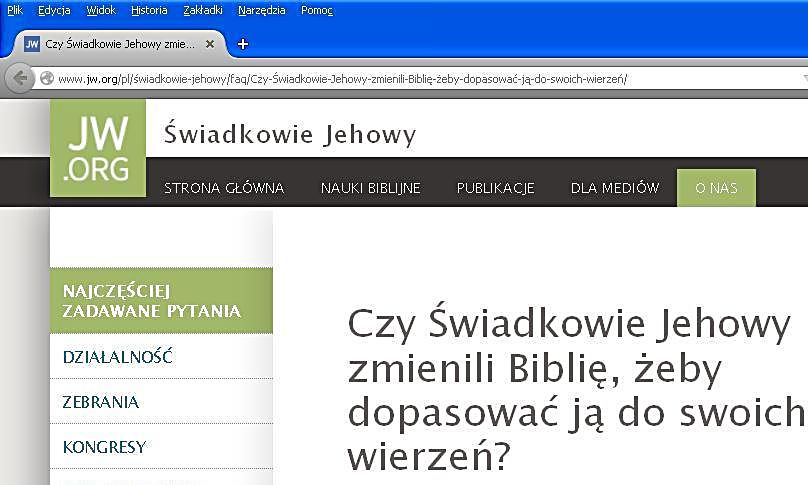Click the globe site identity icon
808x485 pixels.
(x=47, y=78)
